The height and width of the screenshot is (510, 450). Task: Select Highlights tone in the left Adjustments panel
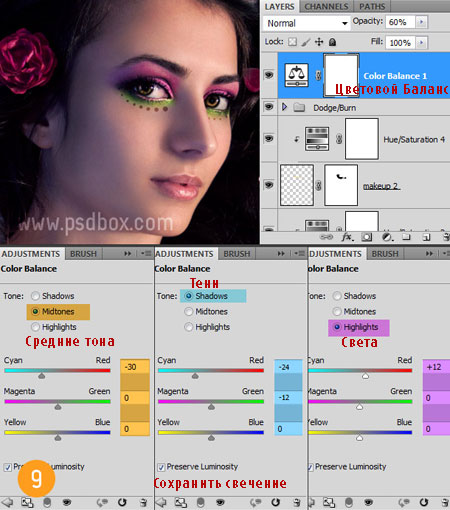[35, 327]
